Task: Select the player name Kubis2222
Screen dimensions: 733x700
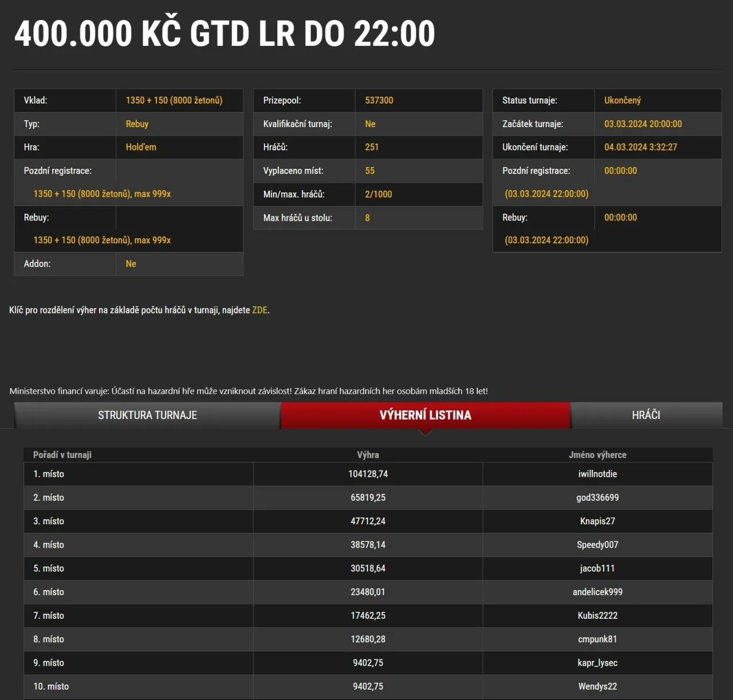Action: tap(597, 615)
